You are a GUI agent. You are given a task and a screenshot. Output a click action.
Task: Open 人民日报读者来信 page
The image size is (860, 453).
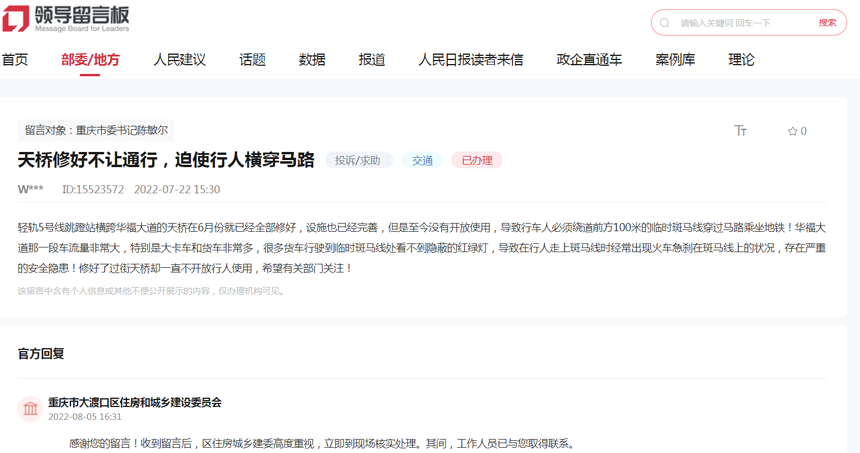tap(470, 60)
